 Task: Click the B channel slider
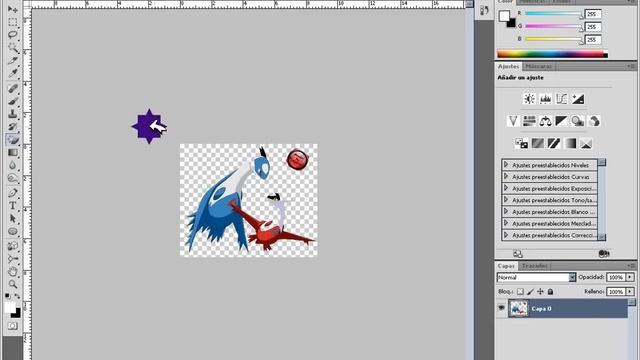pos(553,39)
